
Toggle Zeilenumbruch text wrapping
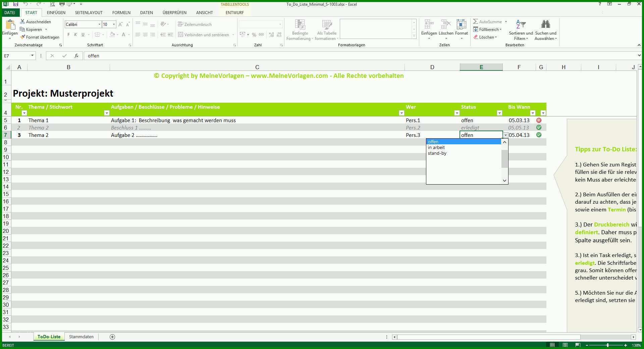click(195, 24)
